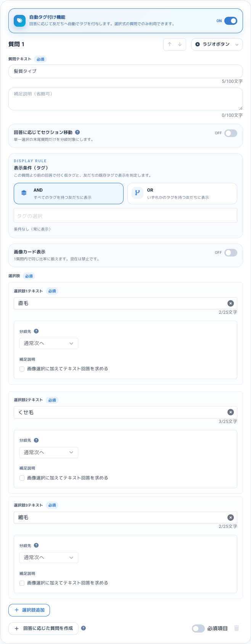Open 分岐先 help for 選択肢3

coord(36,545)
